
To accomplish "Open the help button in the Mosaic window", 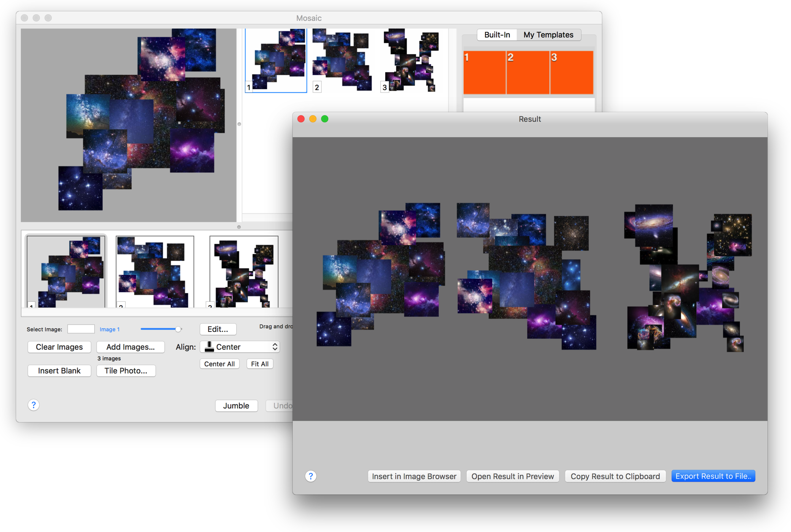I will (34, 405).
